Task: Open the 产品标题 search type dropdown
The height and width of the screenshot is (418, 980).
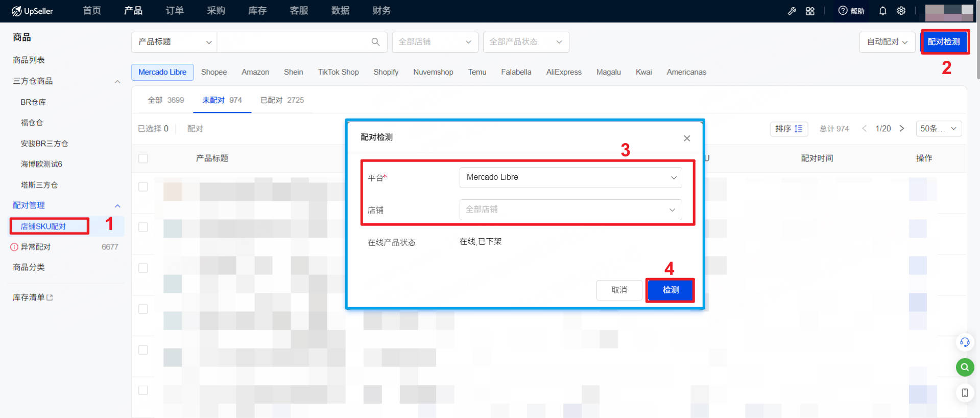Action: tap(174, 42)
